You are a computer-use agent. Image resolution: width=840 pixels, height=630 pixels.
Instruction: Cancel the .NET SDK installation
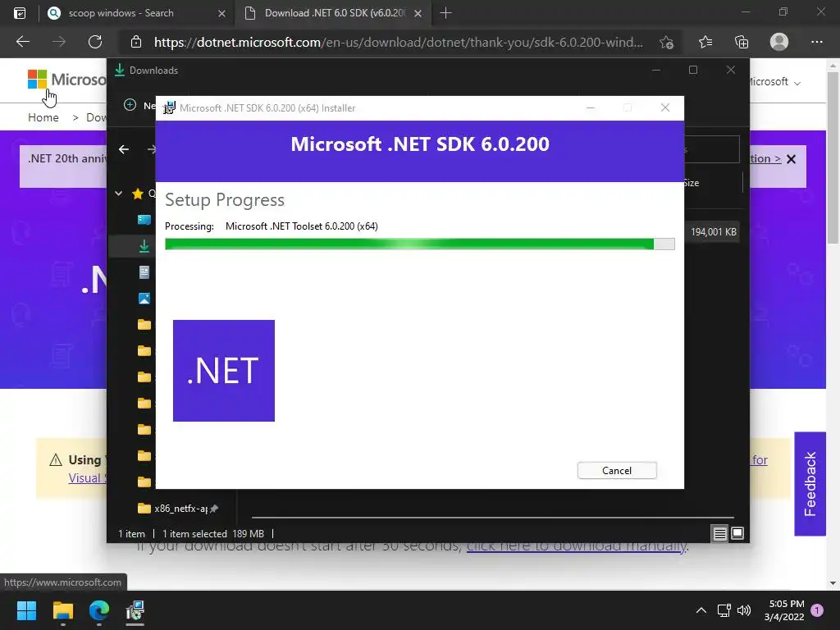tap(617, 470)
